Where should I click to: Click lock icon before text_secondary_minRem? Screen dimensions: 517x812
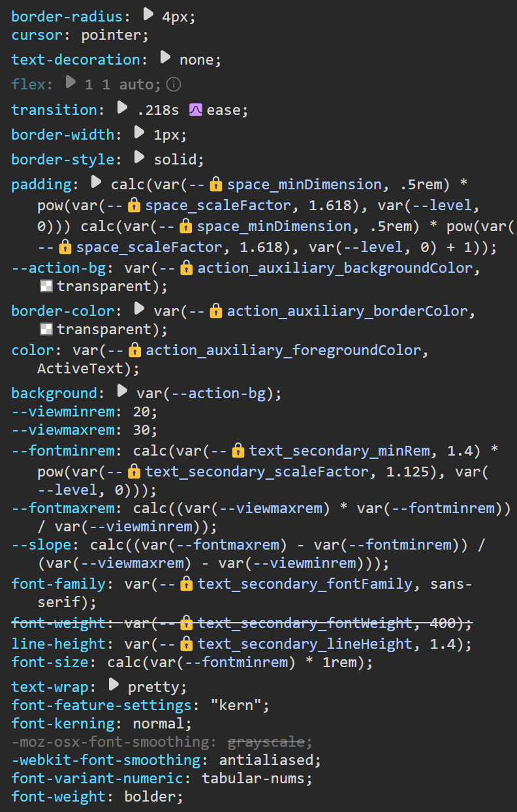click(238, 450)
